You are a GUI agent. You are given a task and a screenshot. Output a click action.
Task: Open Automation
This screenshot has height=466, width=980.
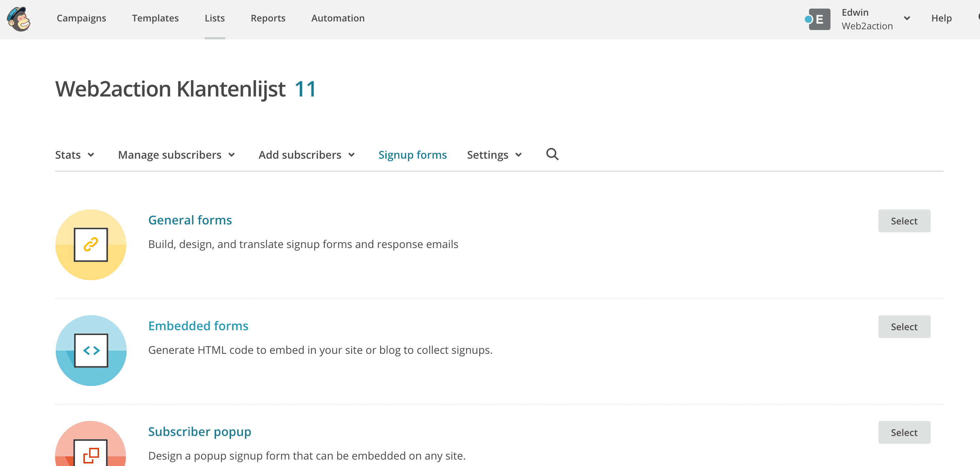[338, 18]
